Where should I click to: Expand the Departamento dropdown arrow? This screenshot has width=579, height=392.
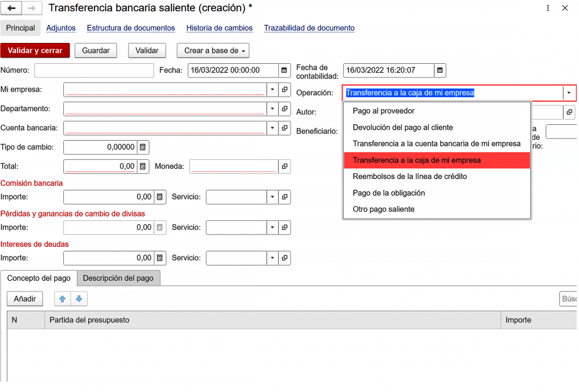tap(272, 108)
